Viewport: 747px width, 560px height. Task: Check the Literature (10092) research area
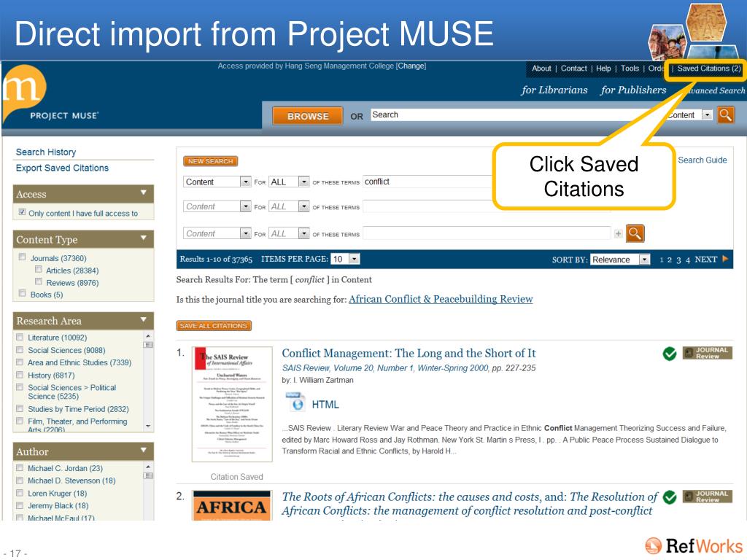coord(20,337)
